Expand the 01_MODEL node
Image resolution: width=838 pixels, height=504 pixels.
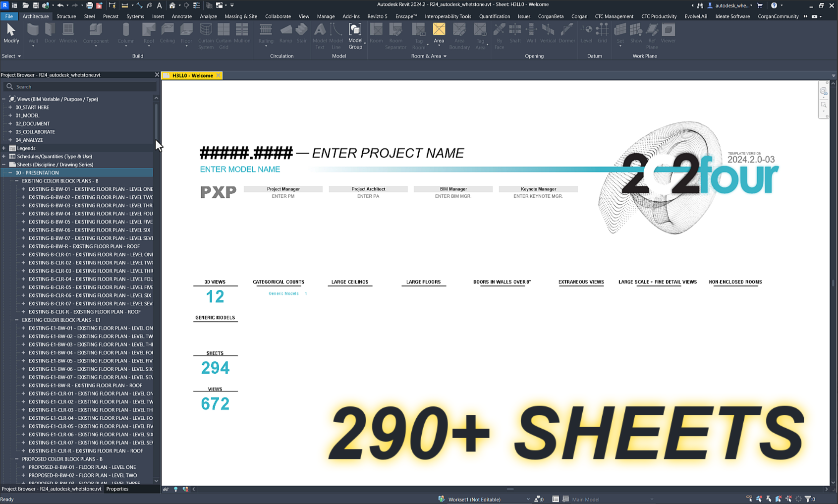tap(10, 115)
